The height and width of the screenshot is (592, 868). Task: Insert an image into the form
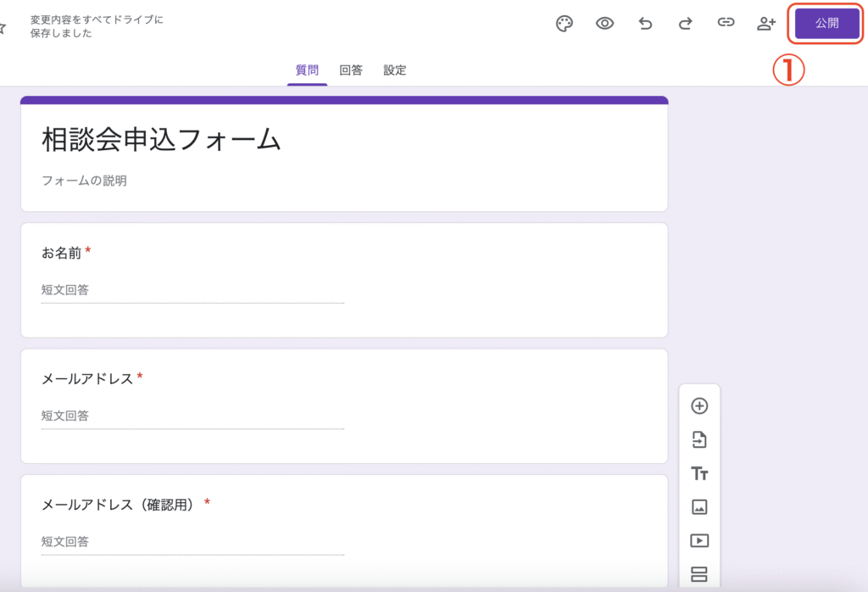tap(699, 506)
